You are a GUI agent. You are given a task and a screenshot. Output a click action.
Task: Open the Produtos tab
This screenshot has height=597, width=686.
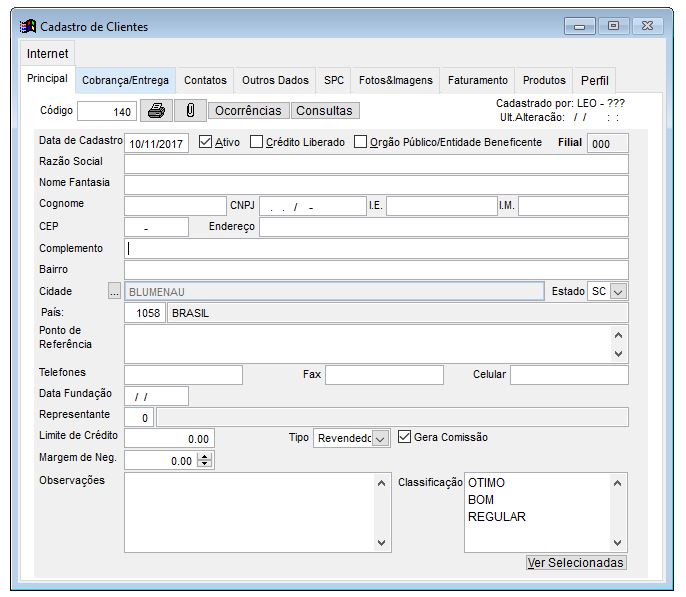click(544, 80)
